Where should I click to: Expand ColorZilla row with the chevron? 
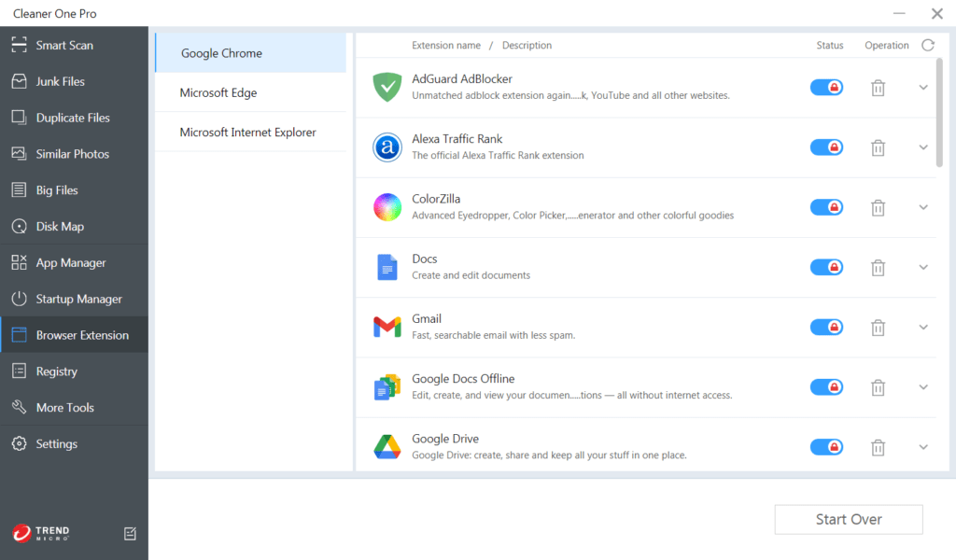coord(923,207)
